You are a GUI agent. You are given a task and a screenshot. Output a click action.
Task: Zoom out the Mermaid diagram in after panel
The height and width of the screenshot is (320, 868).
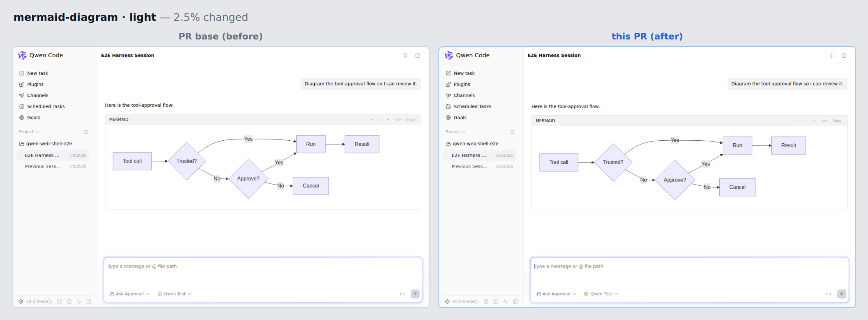(x=799, y=121)
